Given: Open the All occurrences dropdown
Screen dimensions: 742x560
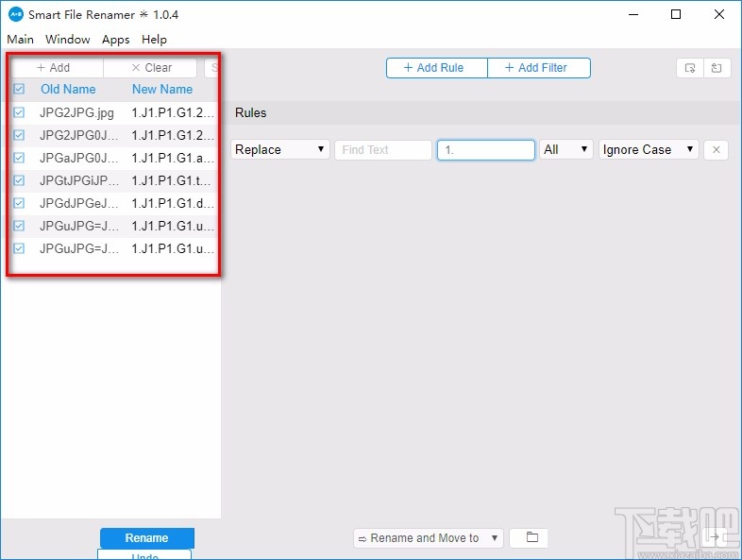Looking at the screenshot, I should click(x=565, y=149).
